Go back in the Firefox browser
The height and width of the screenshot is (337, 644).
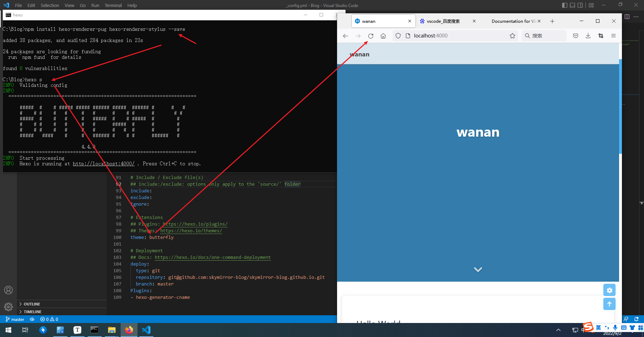click(x=346, y=36)
